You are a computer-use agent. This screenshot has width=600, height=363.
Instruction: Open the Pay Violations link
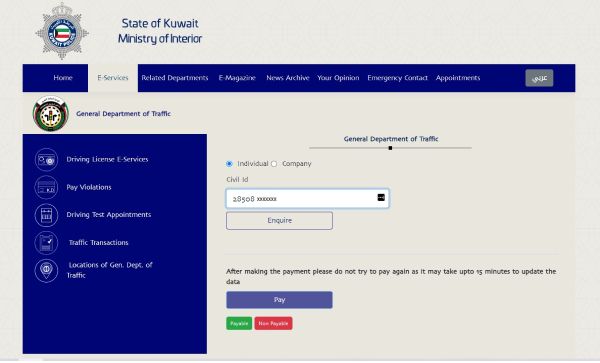(x=89, y=187)
